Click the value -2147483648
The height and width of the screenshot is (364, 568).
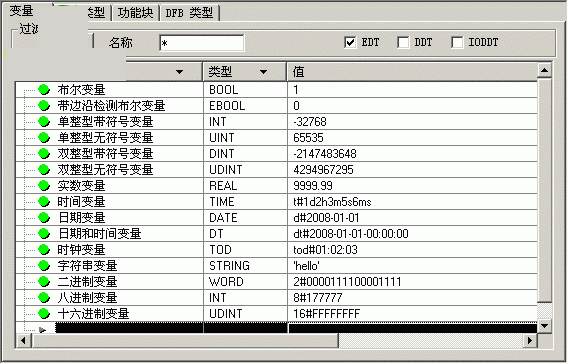(325, 153)
